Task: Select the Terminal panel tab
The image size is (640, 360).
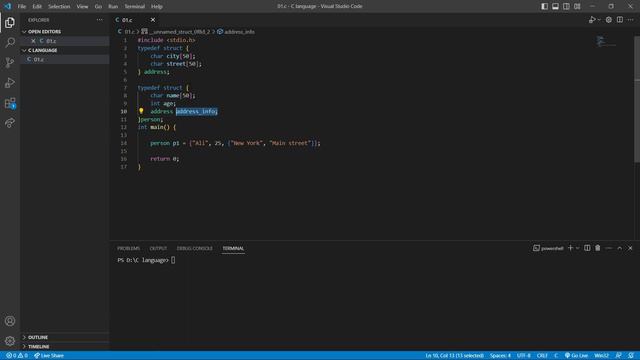Action: (233, 248)
